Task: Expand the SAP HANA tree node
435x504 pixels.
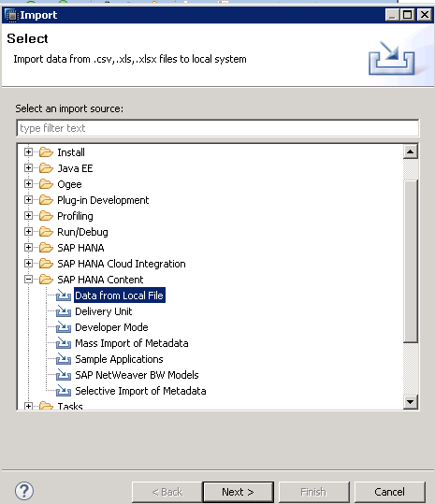Action: click(x=28, y=248)
